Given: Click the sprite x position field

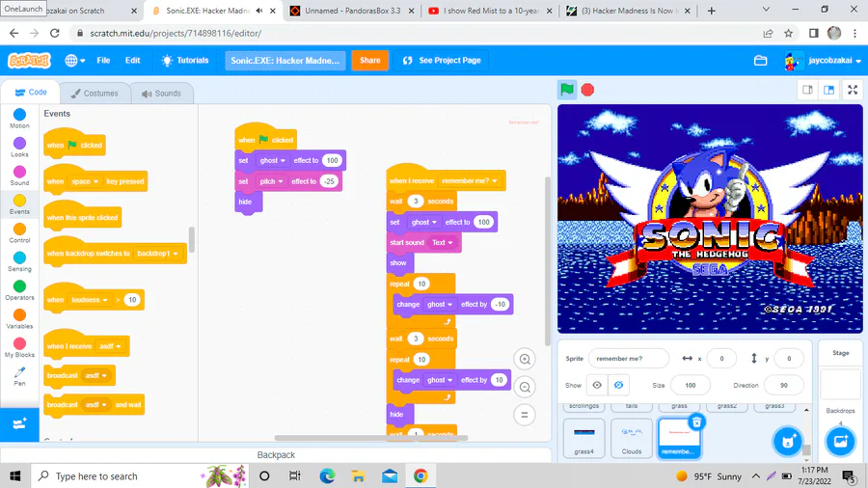Looking at the screenshot, I should pyautogui.click(x=721, y=359).
